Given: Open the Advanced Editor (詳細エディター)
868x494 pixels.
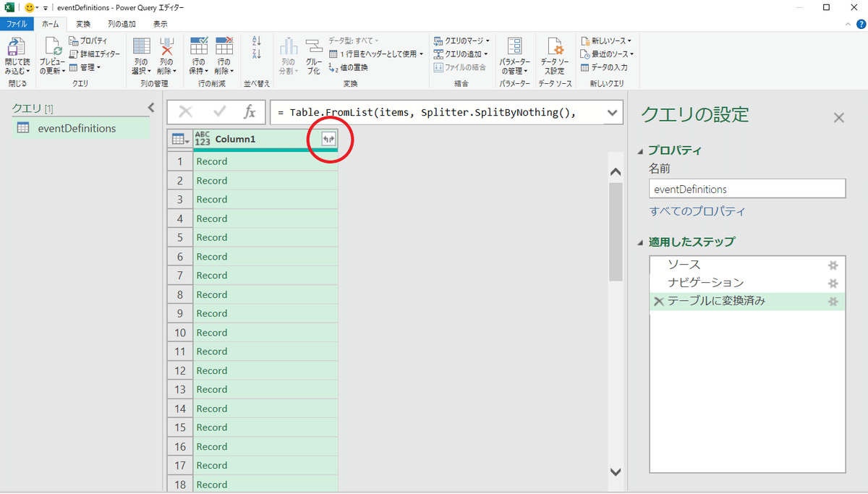Looking at the screenshot, I should click(95, 54).
